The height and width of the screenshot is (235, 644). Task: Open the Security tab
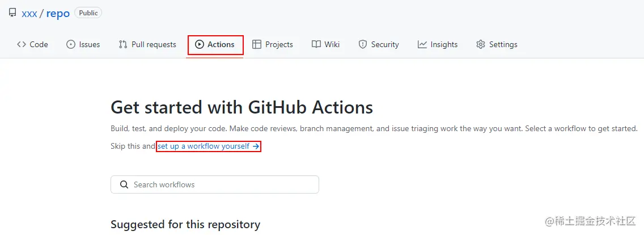coord(379,44)
